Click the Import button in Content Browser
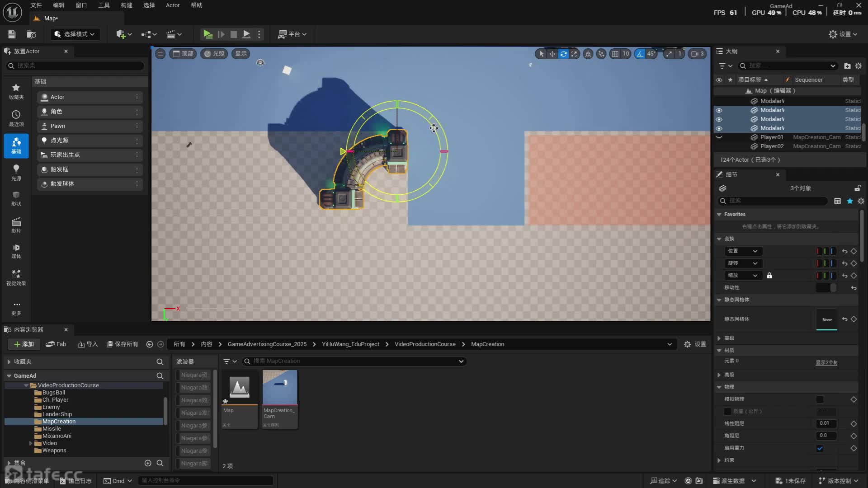 (x=87, y=344)
